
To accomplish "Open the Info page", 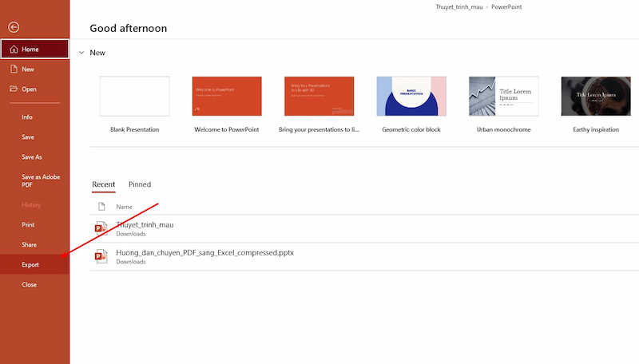I will click(34, 117).
